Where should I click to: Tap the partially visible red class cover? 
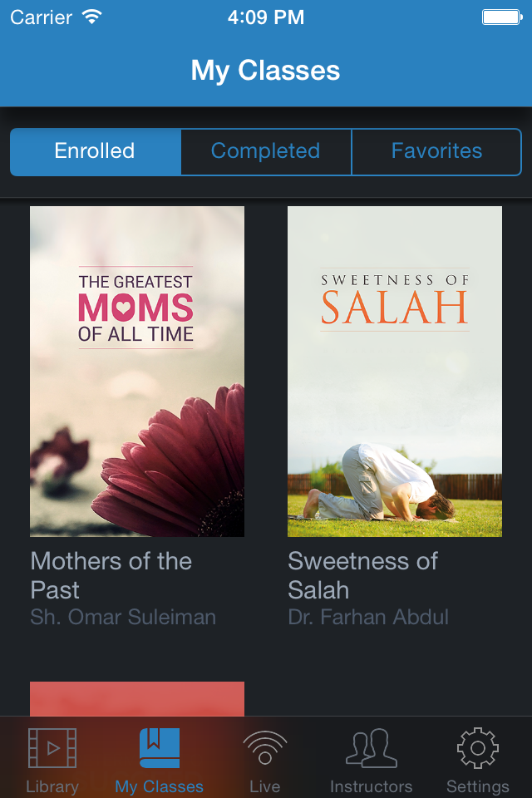(x=137, y=698)
